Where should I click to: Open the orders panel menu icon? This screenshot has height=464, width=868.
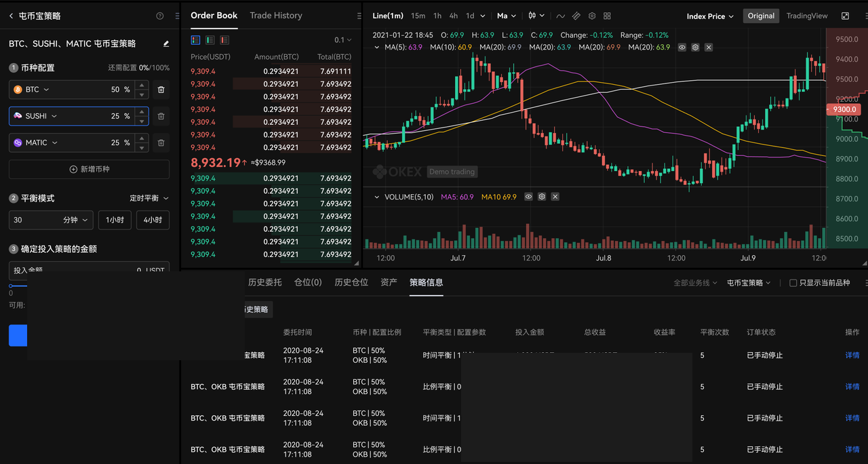coord(866,283)
